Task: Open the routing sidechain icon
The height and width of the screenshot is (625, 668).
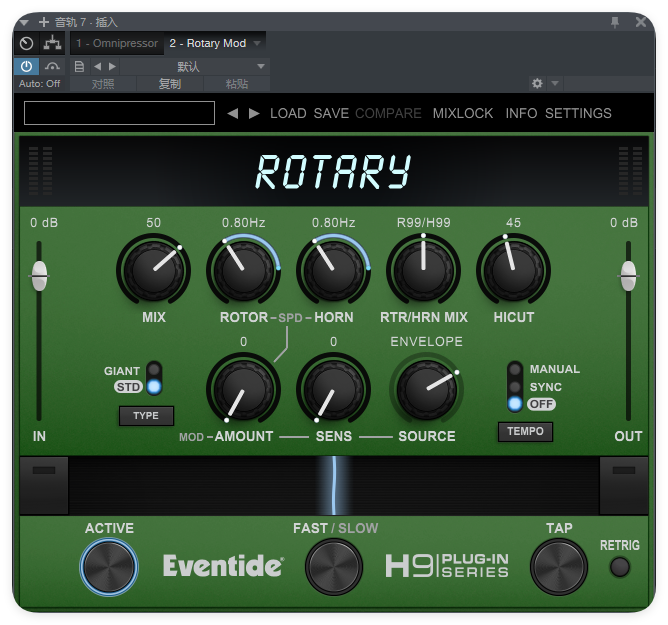Action: [x=52, y=43]
